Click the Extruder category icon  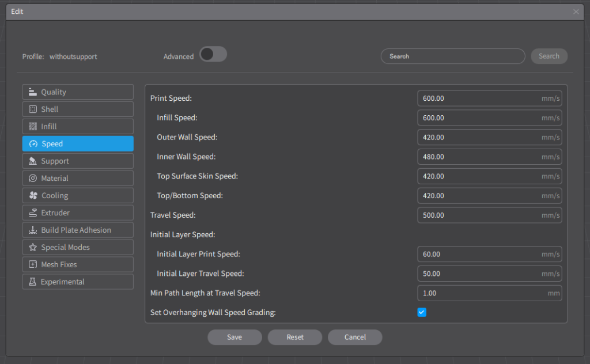point(32,213)
